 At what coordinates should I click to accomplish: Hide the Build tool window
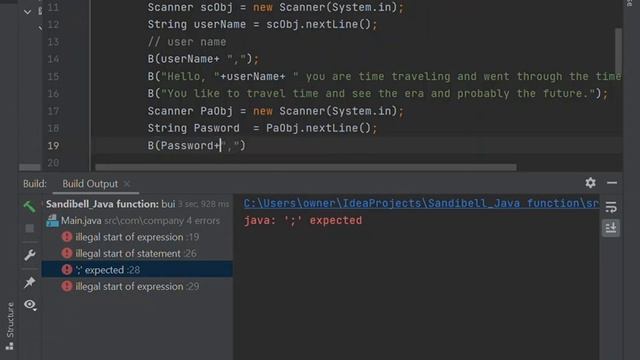click(612, 183)
